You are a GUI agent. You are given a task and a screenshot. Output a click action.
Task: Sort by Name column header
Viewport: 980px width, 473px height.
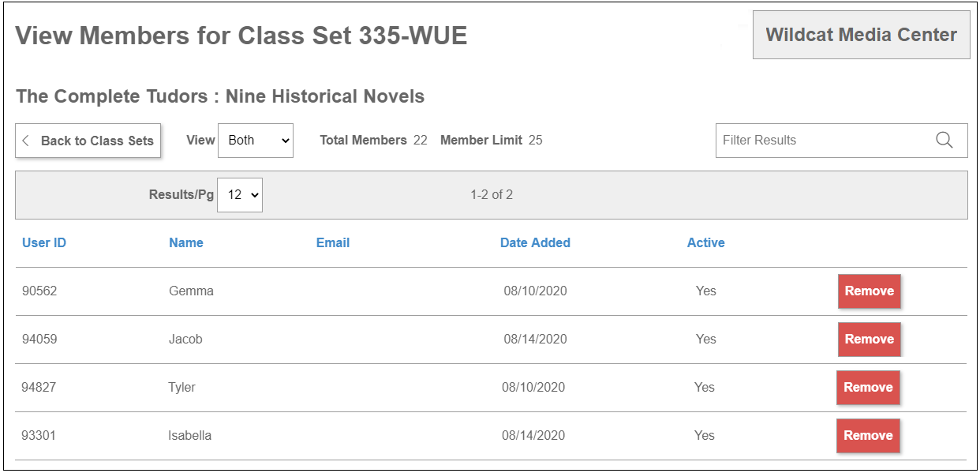pos(186,242)
